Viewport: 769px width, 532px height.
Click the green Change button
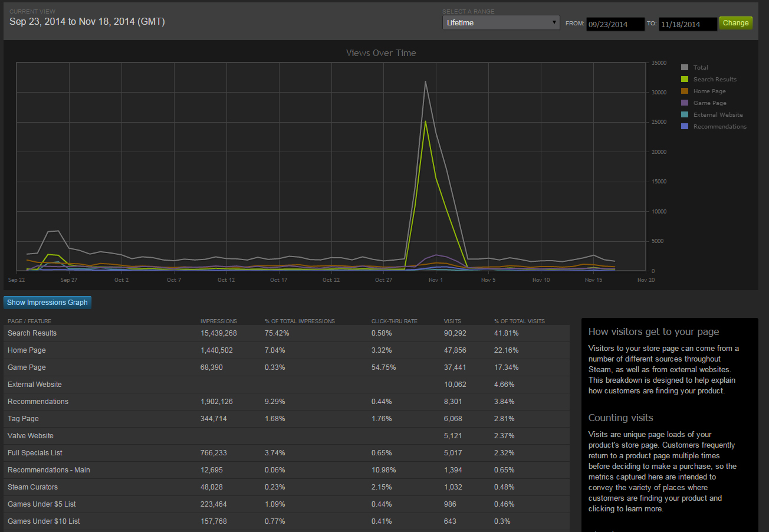point(735,23)
